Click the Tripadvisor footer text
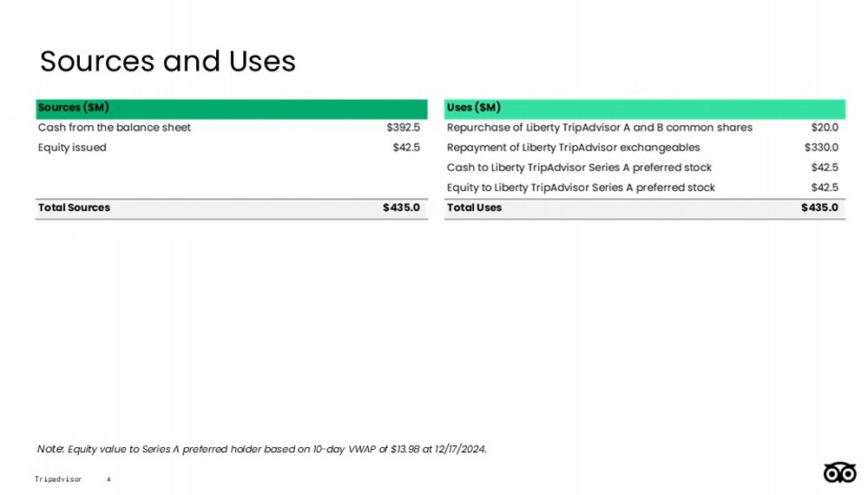The height and width of the screenshot is (495, 868). tap(58, 479)
